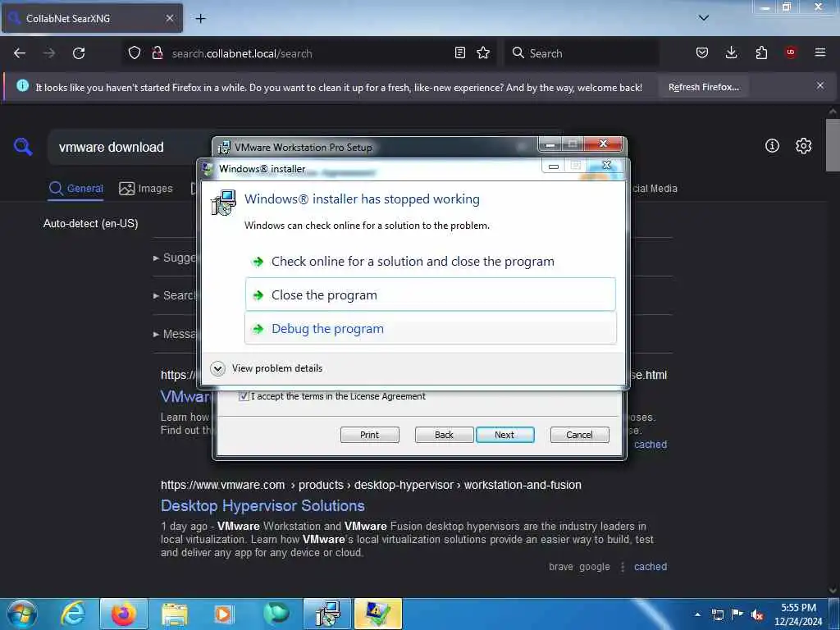This screenshot has height=630, width=840.
Task: Switch to Firefox in the taskbar
Action: click(124, 614)
